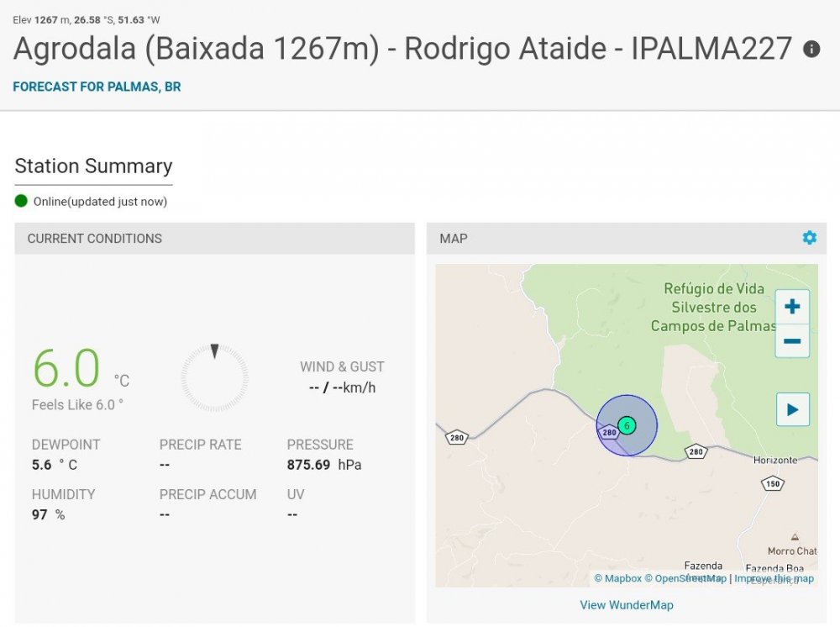Click the 280 highway shield near station

(609, 432)
